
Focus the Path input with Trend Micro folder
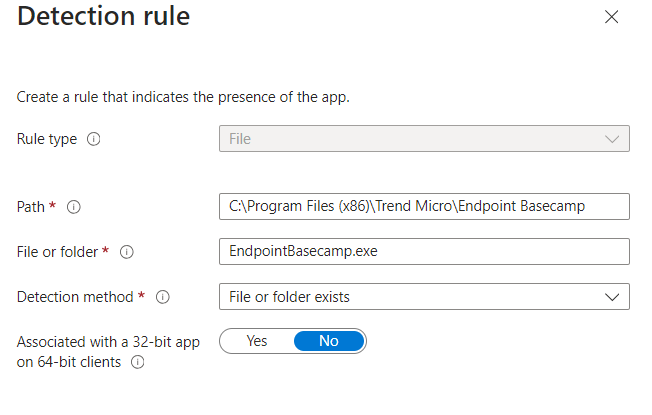pyautogui.click(x=424, y=207)
